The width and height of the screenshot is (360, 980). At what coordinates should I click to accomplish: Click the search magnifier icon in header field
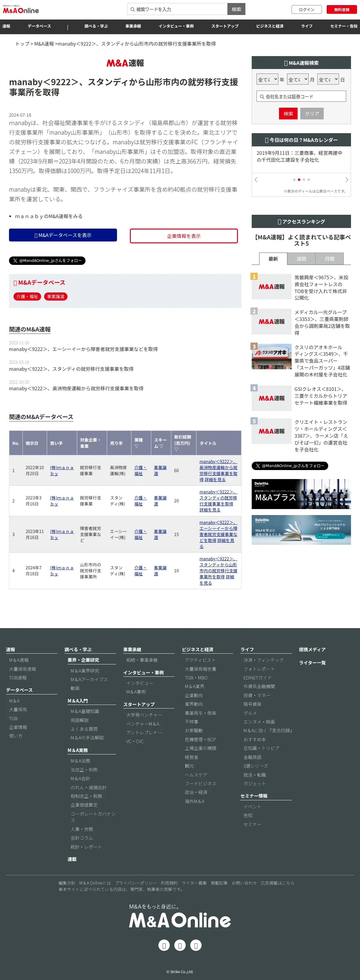(132, 10)
